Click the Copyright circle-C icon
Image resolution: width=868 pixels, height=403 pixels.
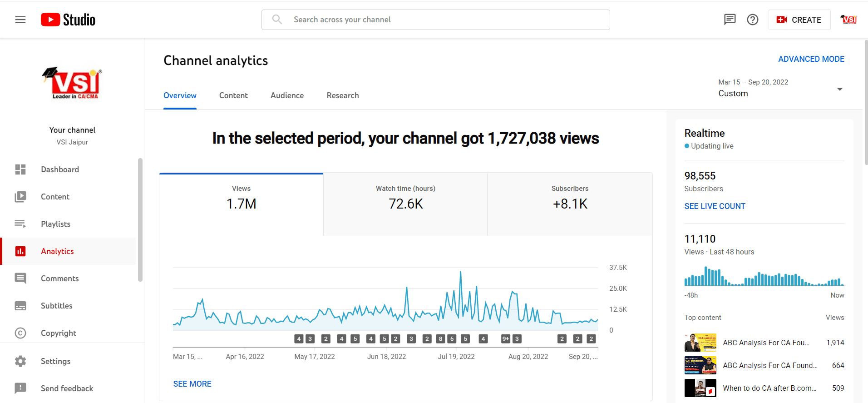pos(20,333)
